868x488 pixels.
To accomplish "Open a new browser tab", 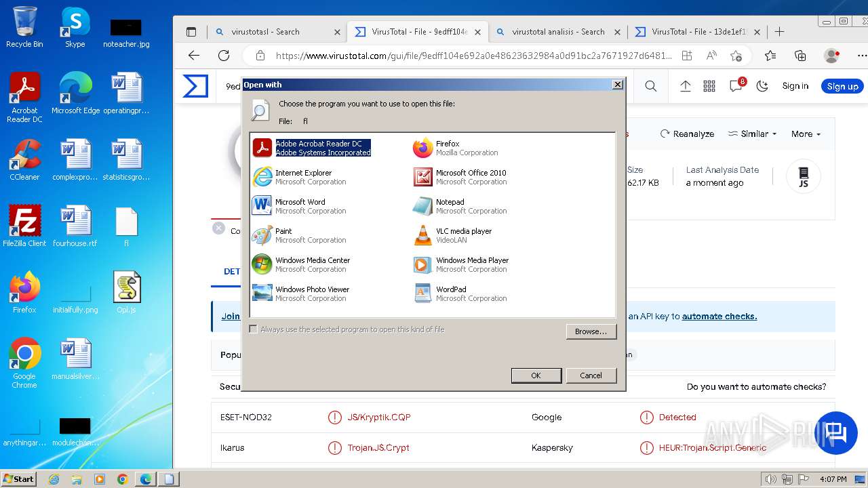I will pos(779,32).
